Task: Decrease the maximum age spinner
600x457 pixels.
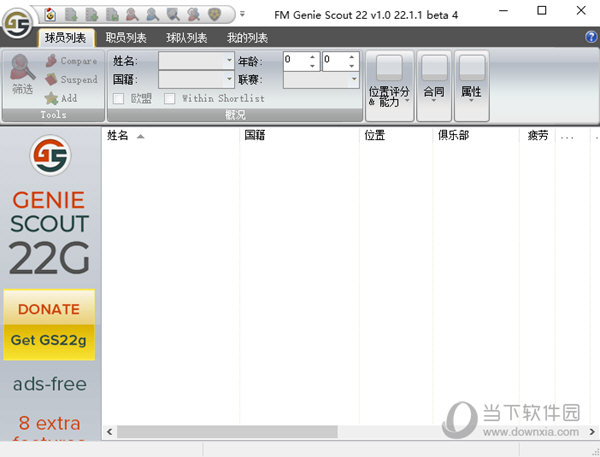Action: (x=351, y=66)
